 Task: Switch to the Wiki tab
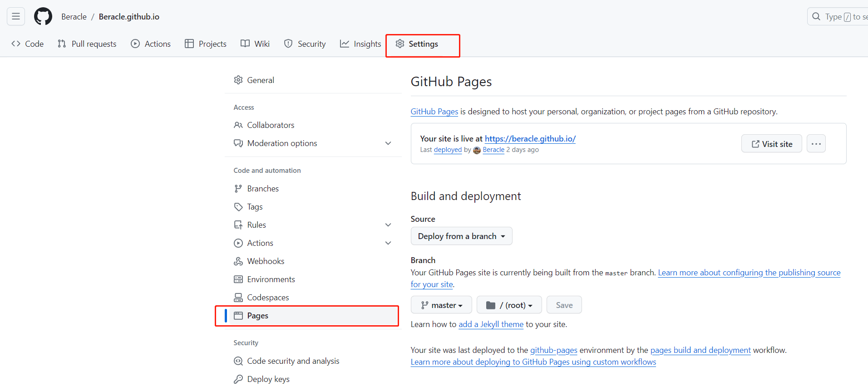tap(255, 44)
